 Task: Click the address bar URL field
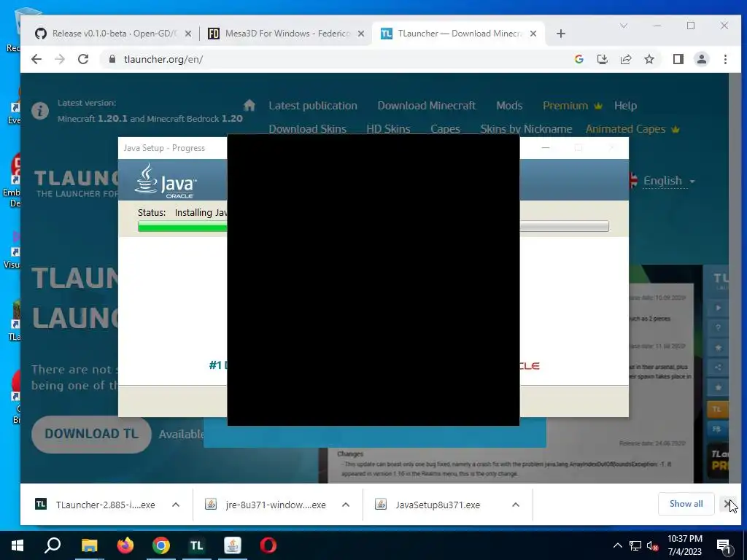pyautogui.click(x=333, y=59)
